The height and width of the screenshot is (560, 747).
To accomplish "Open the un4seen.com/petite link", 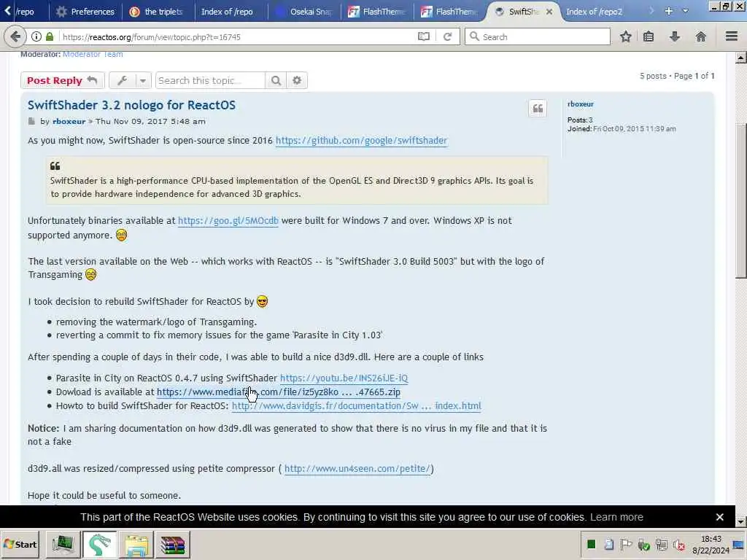I will pos(357,469).
